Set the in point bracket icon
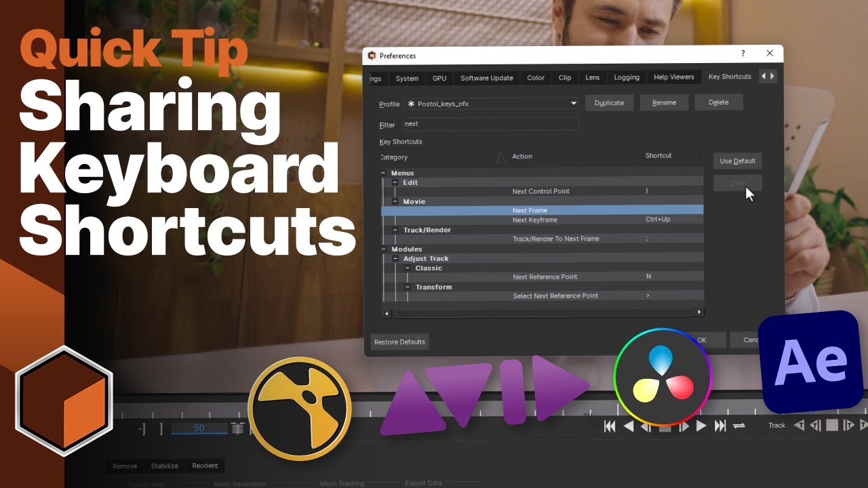The height and width of the screenshot is (488, 868). (x=142, y=428)
